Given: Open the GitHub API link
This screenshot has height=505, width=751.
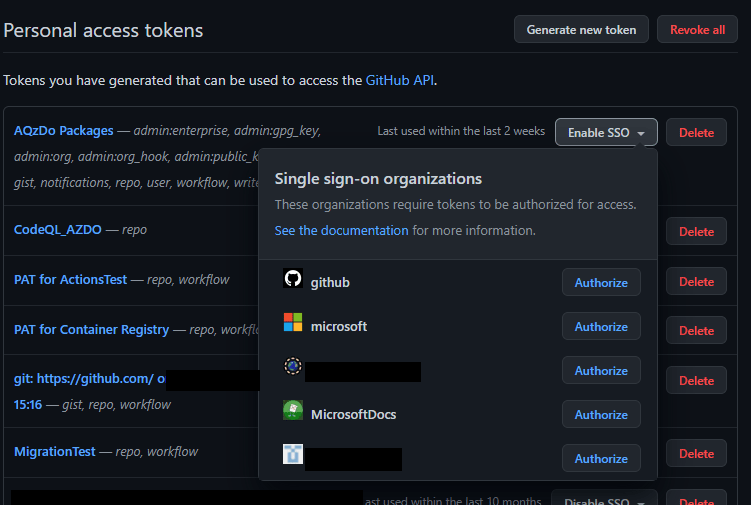Looking at the screenshot, I should [399, 80].
